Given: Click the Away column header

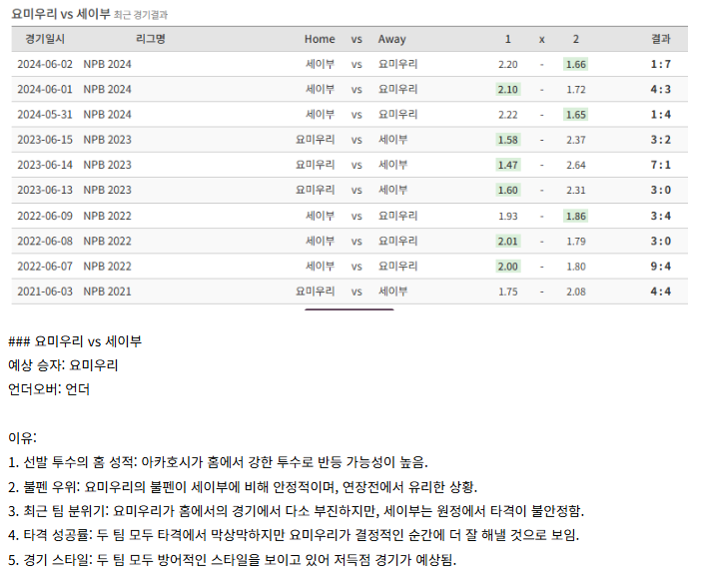Looking at the screenshot, I should click(x=392, y=39).
